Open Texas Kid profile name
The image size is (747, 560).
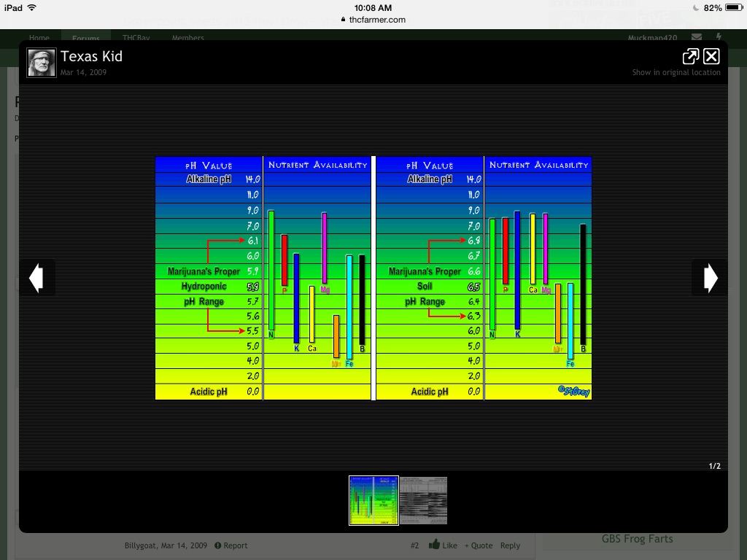pos(91,56)
